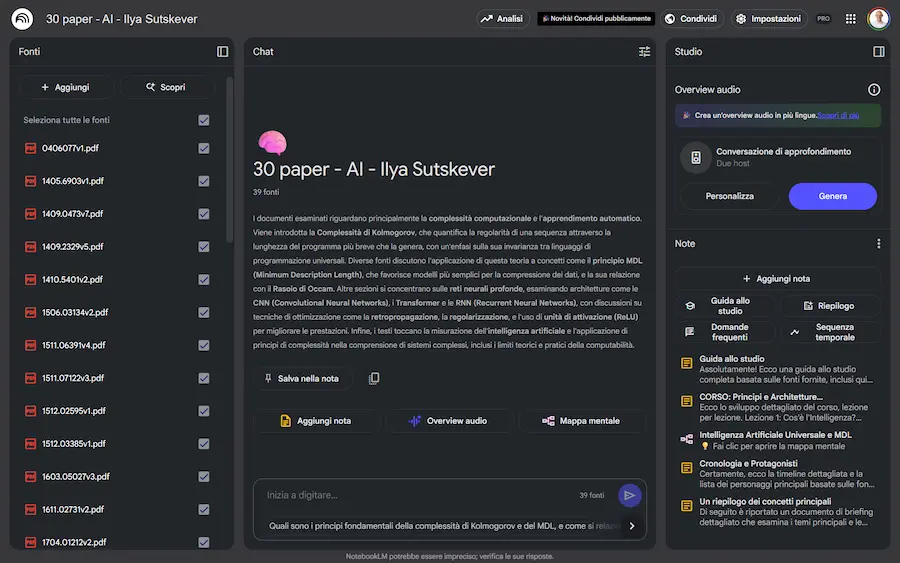Collapse the Fonti panel with its sidebar icon
This screenshot has height=563, width=900.
point(222,52)
